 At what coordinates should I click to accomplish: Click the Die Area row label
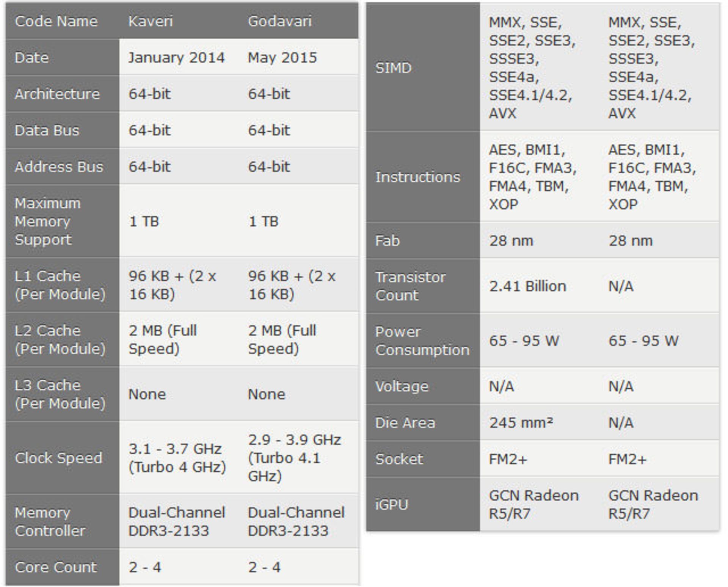coord(423,422)
